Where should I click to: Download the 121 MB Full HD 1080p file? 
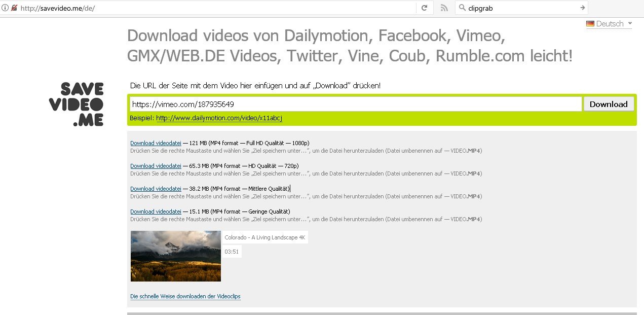pos(156,143)
